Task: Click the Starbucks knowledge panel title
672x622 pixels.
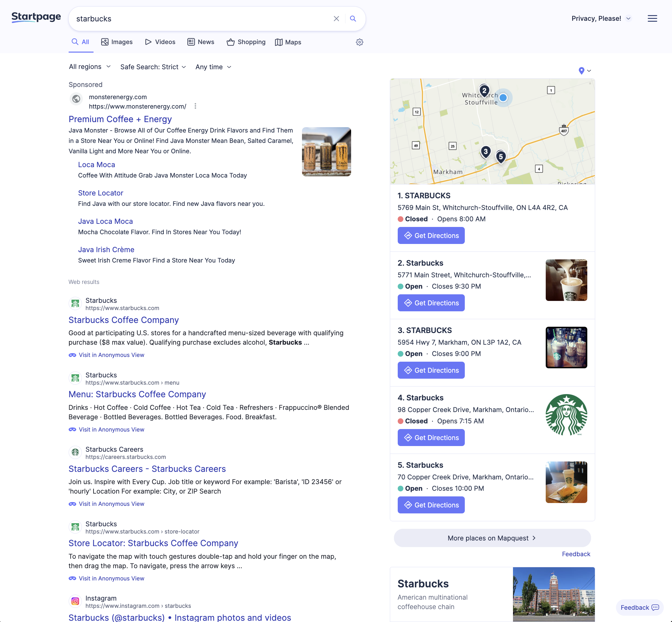Action: pyautogui.click(x=423, y=583)
